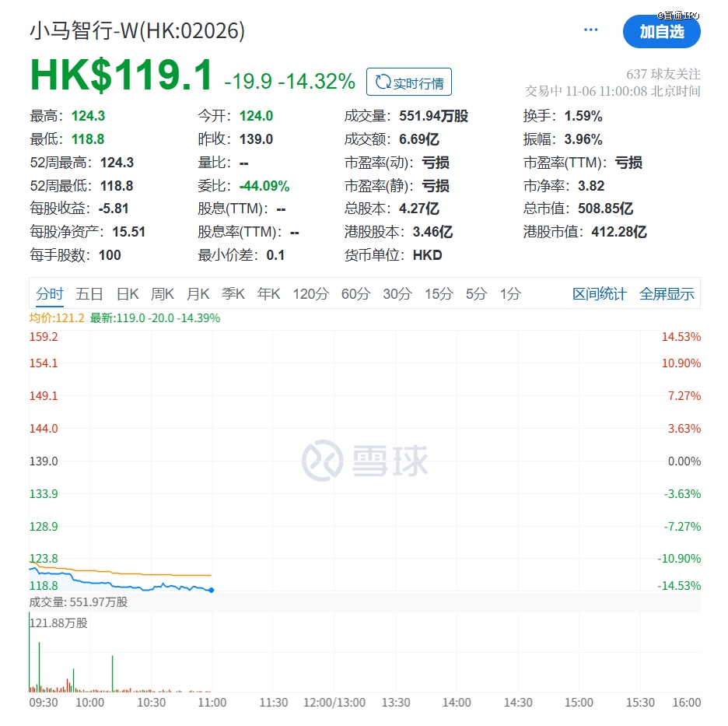Switch to 周K chart view
This screenshot has height=726, width=728.
tap(163, 294)
